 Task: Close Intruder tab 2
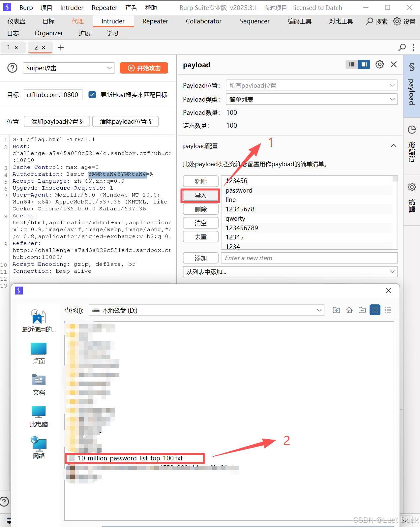pyautogui.click(x=44, y=47)
